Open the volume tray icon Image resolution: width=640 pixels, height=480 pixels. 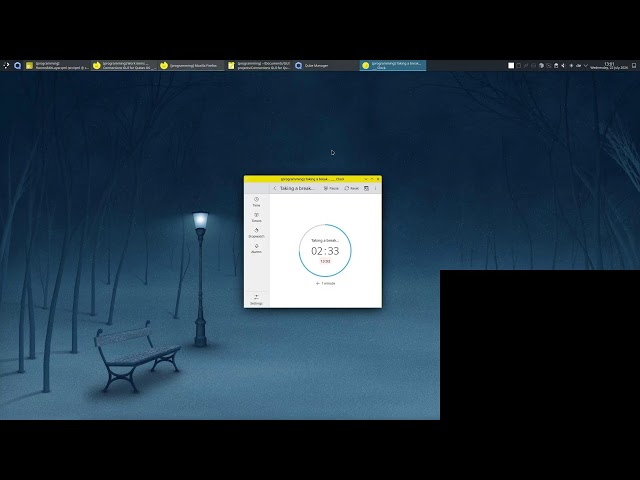[563, 65]
